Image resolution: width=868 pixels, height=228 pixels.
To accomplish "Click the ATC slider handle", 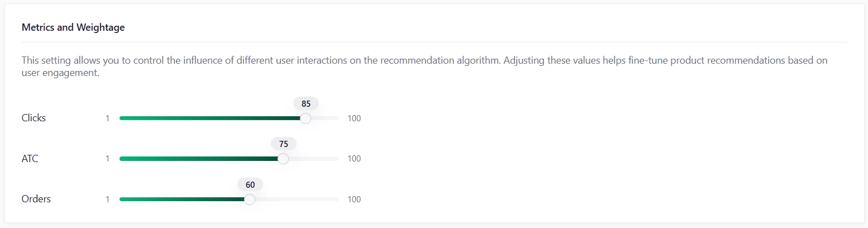I will [283, 159].
